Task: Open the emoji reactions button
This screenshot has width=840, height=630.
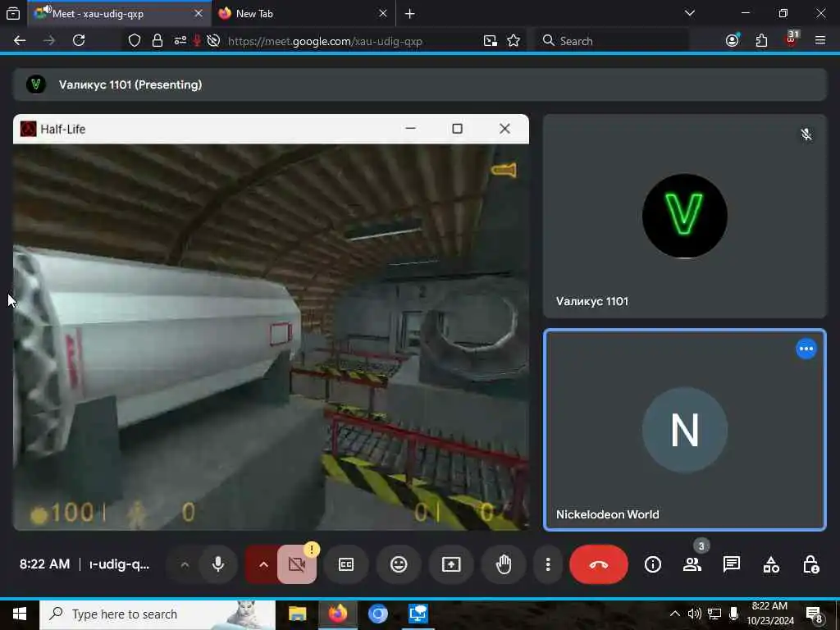Action: (399, 564)
